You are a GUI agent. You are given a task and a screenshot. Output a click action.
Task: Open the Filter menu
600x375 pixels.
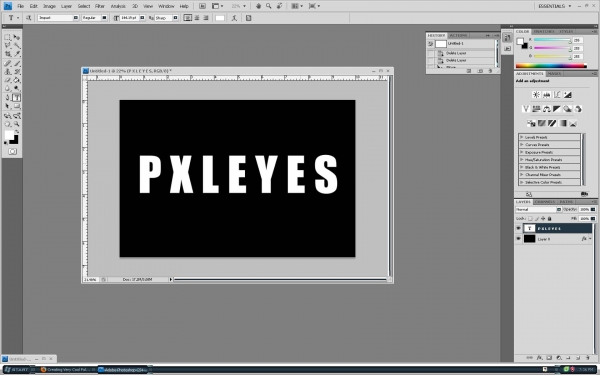pyautogui.click(x=100, y=6)
